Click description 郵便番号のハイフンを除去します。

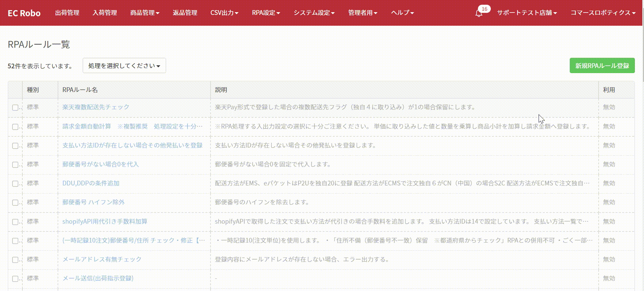tap(262, 202)
